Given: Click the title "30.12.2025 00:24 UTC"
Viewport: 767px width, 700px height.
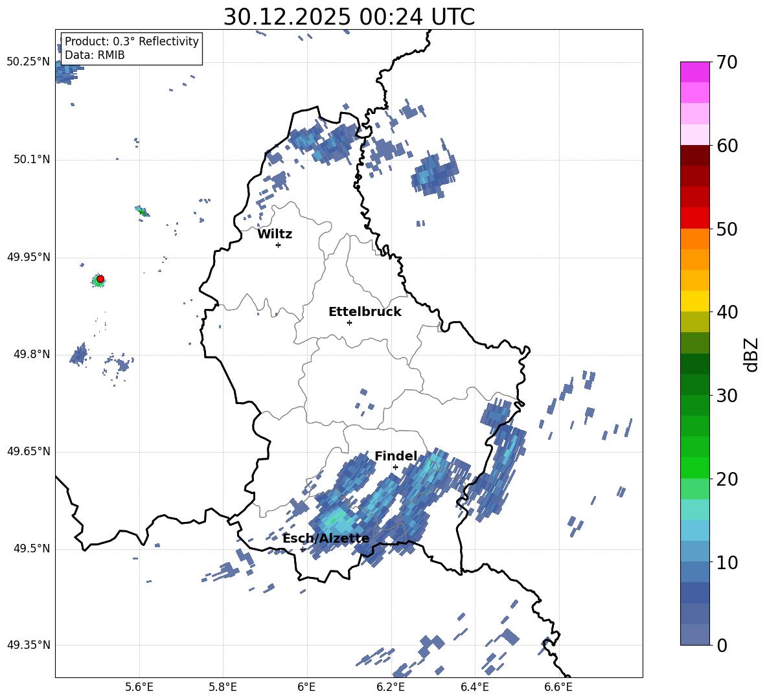Looking at the screenshot, I should 349,17.
